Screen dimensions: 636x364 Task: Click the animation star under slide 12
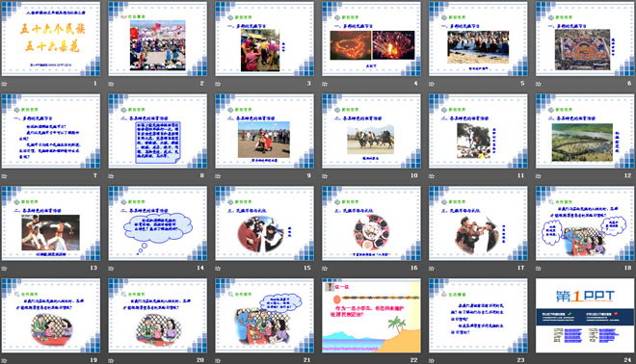point(539,176)
